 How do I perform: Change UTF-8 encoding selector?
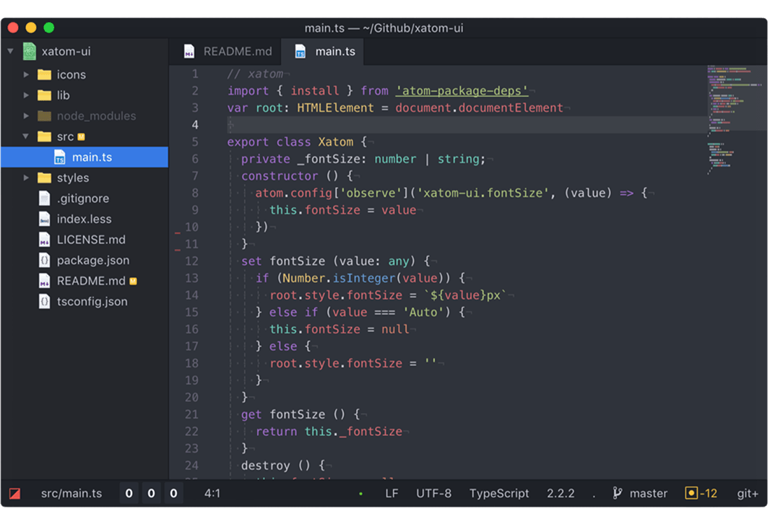coord(433,493)
